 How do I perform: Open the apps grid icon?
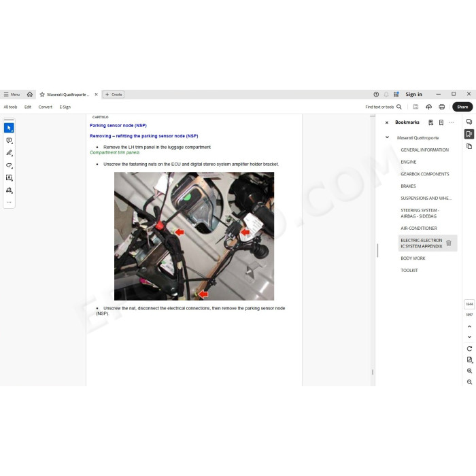tap(396, 95)
